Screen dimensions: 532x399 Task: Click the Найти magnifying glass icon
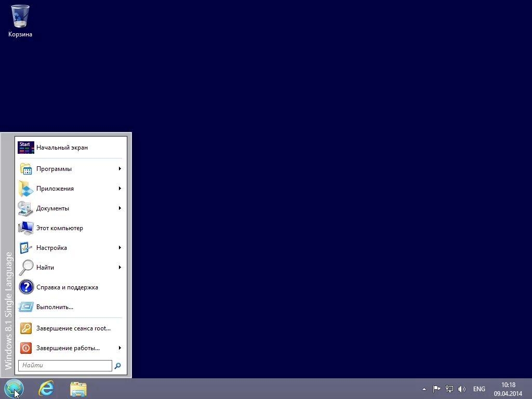[x=26, y=268]
